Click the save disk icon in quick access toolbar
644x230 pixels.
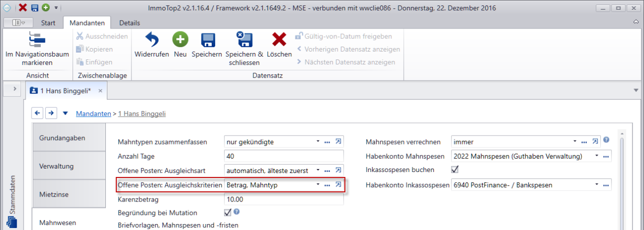(34, 8)
